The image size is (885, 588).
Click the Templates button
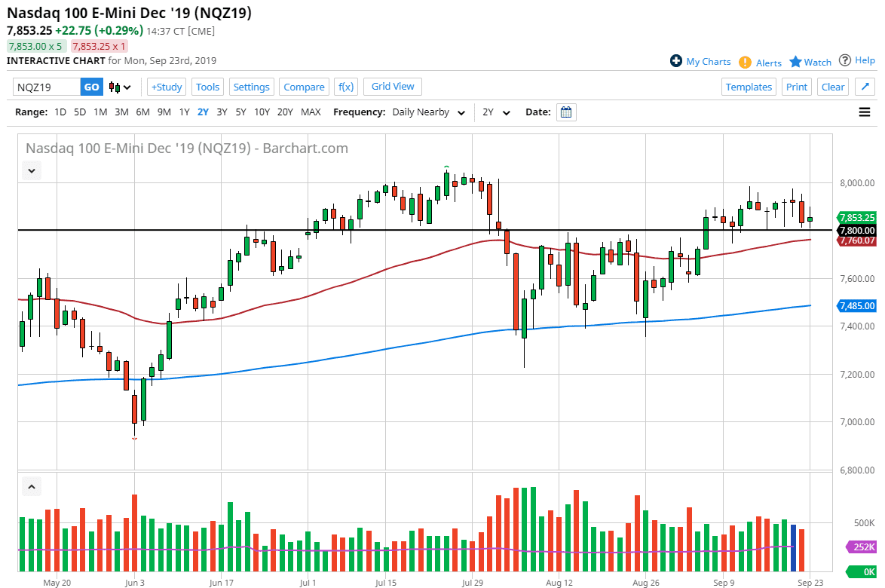(749, 87)
